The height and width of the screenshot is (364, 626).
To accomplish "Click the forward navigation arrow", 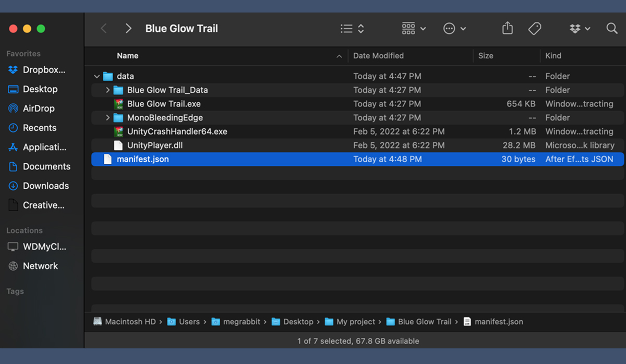I will coord(128,29).
